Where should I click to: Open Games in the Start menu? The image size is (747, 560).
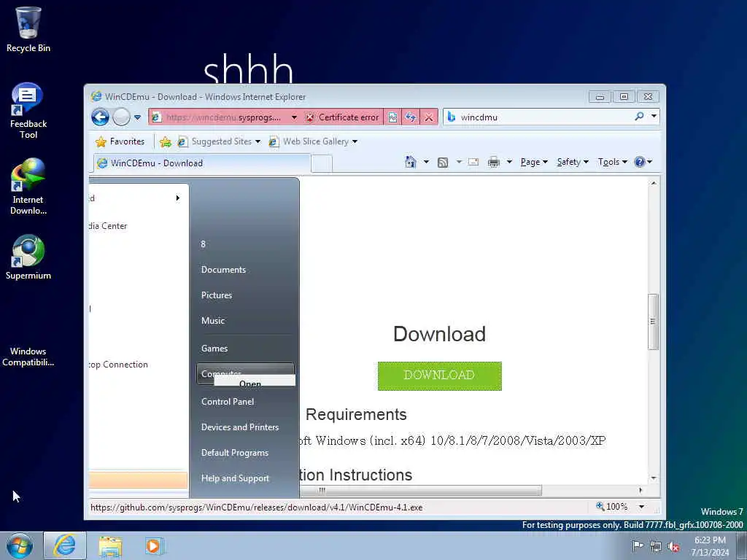[214, 349]
